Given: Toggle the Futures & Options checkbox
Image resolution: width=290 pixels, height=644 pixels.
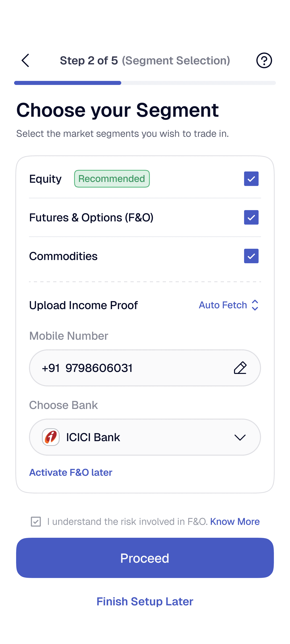Looking at the screenshot, I should coord(251,217).
